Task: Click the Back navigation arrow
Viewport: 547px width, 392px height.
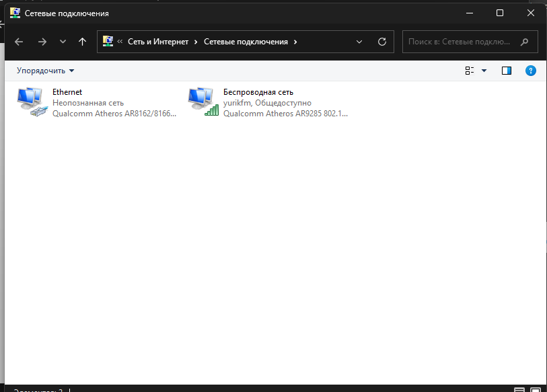Action: tap(19, 42)
